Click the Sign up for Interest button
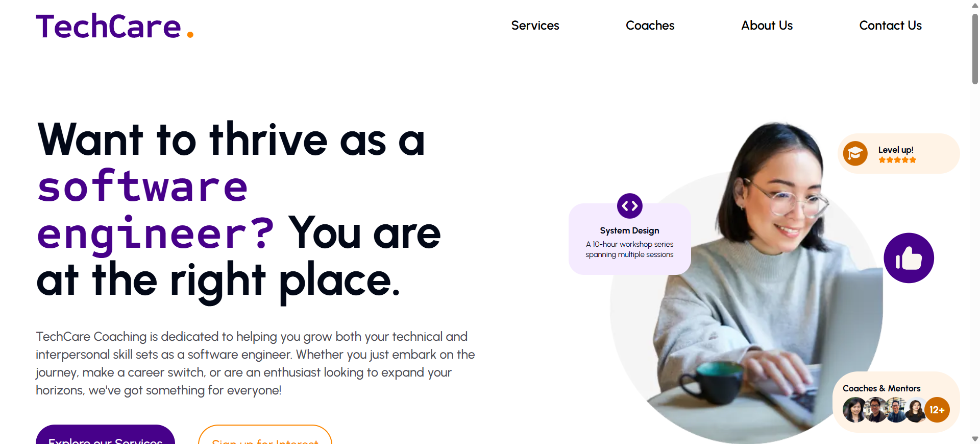 coord(265,435)
